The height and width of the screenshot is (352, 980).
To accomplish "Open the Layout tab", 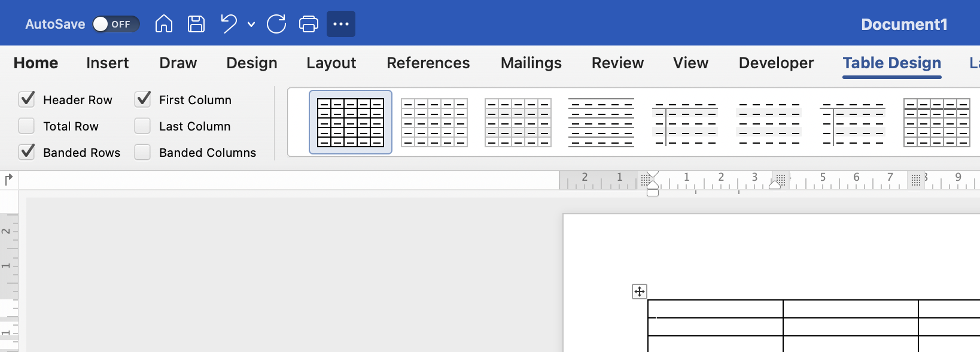I will 331,63.
